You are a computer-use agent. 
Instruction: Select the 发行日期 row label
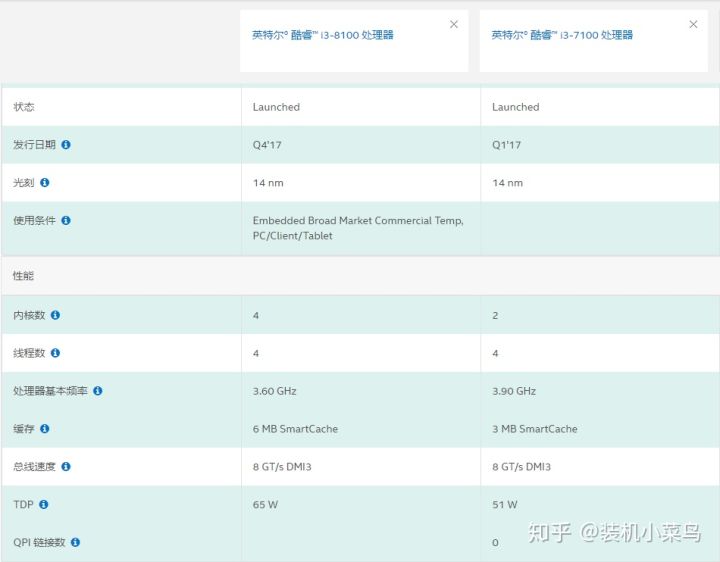pyautogui.click(x=34, y=145)
